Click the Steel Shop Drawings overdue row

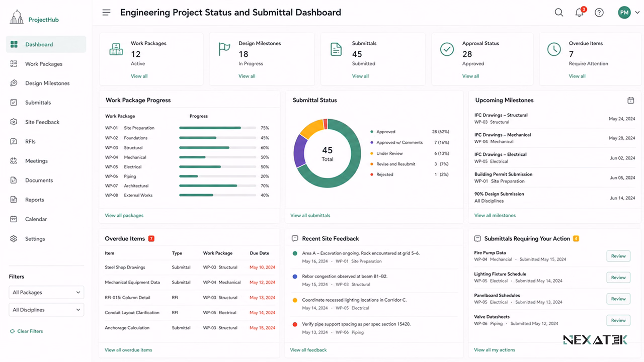point(190,267)
